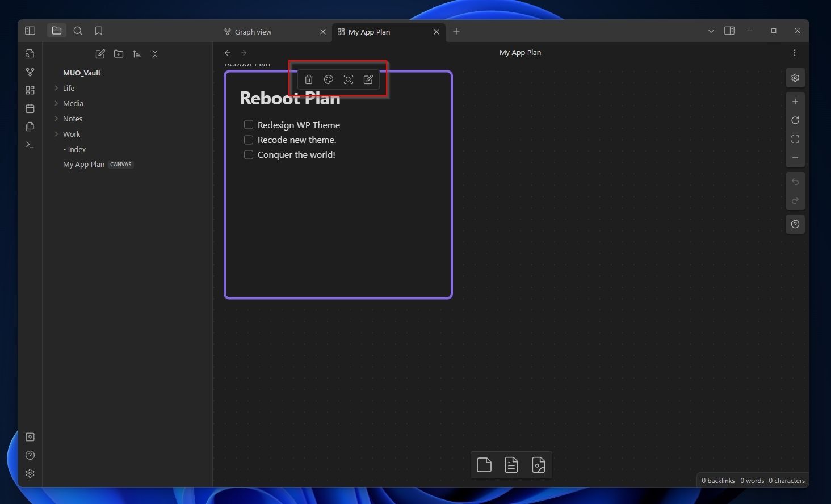This screenshot has height=504, width=831.
Task: Collapse all folders in file explorer
Action: point(154,54)
